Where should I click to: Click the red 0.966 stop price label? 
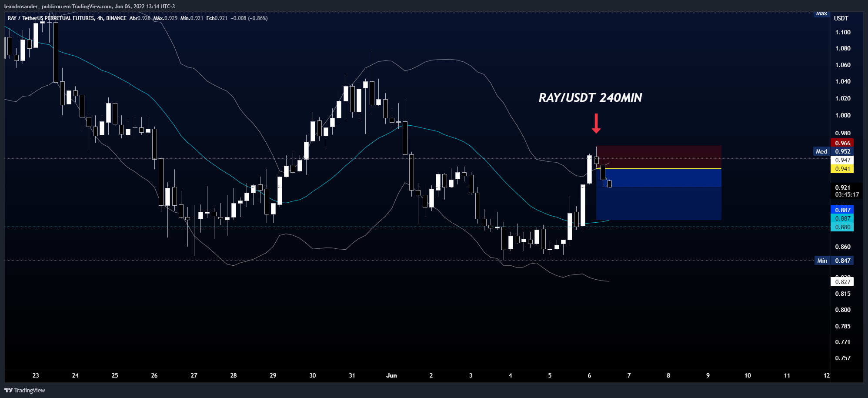842,143
